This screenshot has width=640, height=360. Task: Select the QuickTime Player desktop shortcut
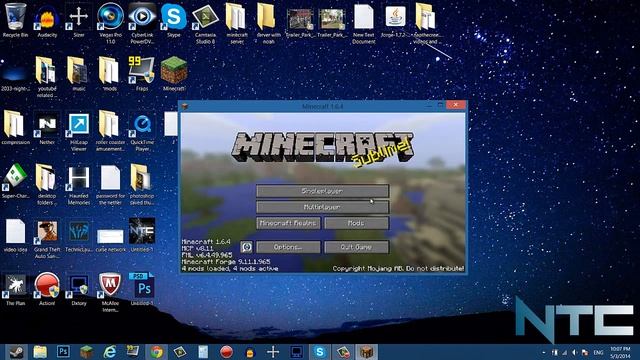click(x=142, y=131)
